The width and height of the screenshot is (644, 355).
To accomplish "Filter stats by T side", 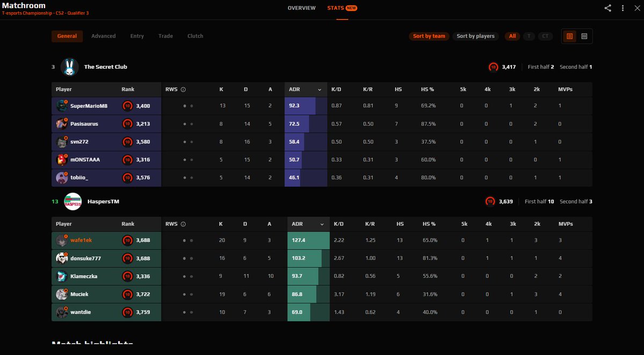I will 529,36.
